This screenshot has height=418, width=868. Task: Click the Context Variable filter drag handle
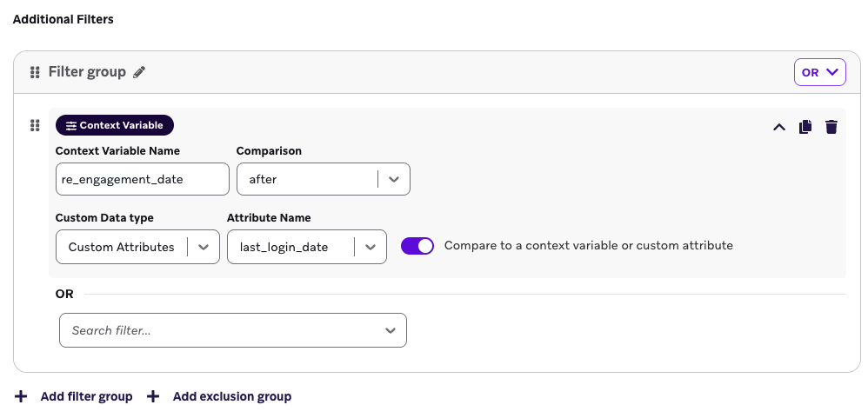pyautogui.click(x=35, y=126)
